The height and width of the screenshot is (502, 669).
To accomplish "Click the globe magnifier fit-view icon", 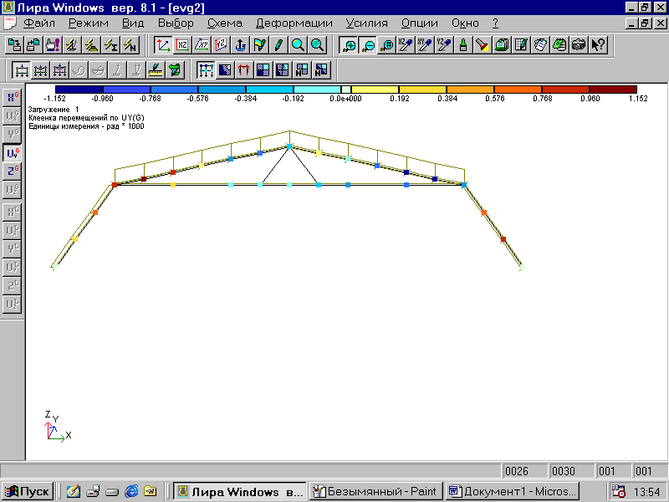I will pos(317,45).
